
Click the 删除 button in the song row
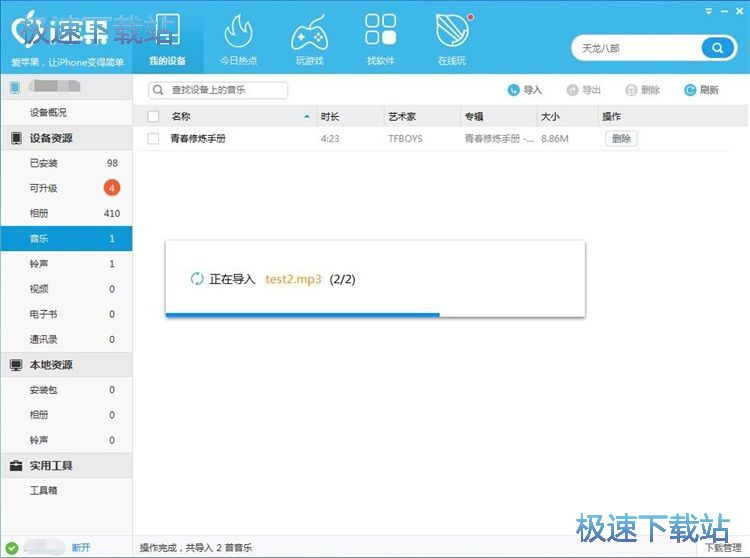(x=620, y=139)
